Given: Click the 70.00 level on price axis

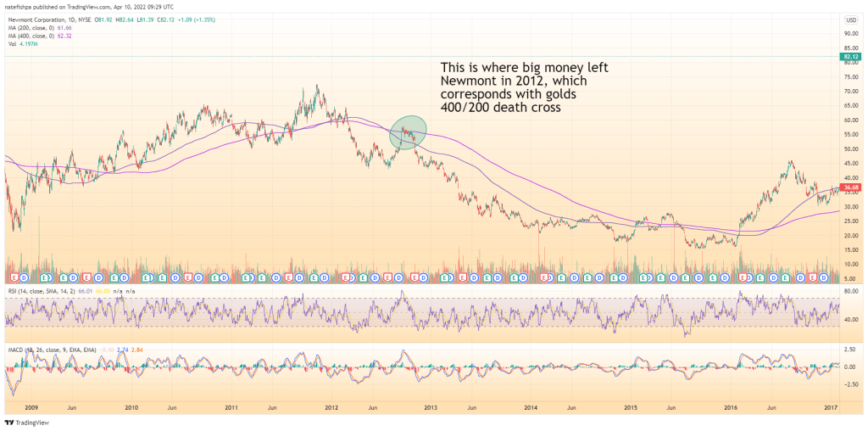Looking at the screenshot, I should point(849,91).
